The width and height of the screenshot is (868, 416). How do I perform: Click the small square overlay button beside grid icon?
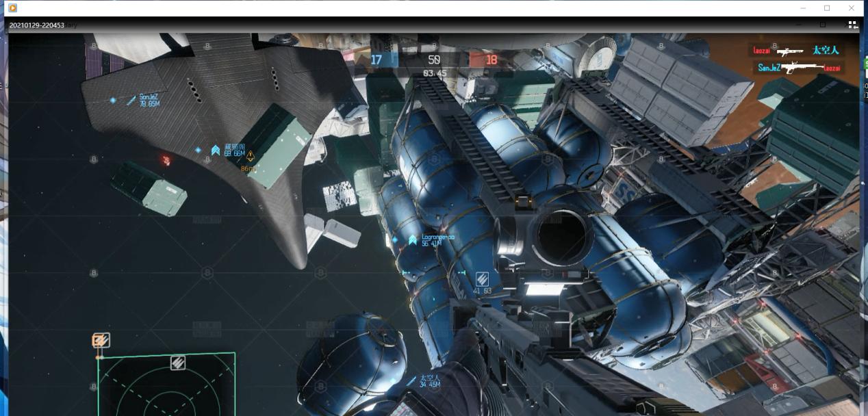823,25
